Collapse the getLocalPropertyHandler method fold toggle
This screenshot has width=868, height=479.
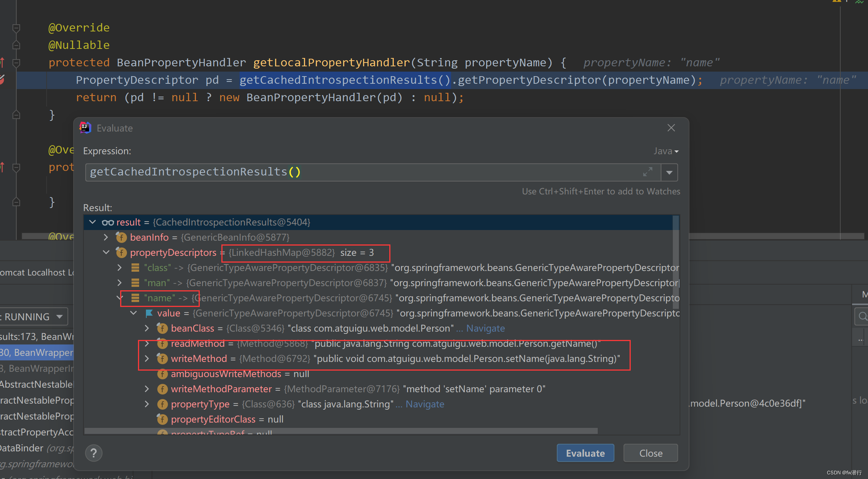(16, 63)
